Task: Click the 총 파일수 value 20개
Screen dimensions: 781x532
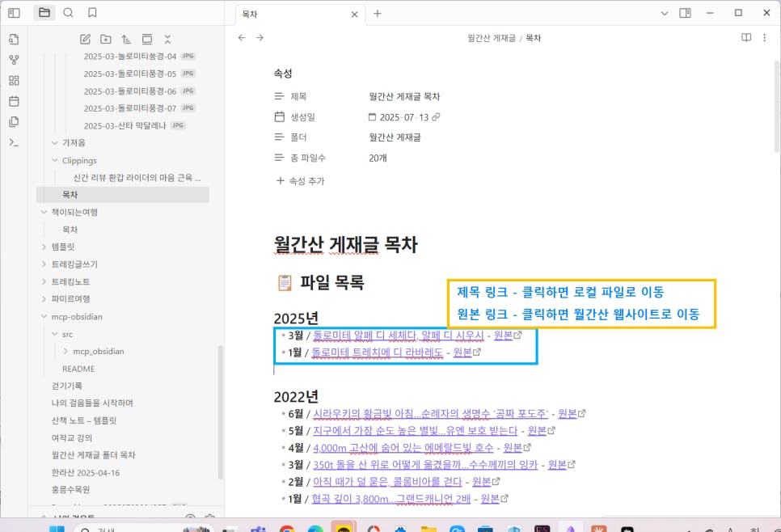Action: pyautogui.click(x=378, y=158)
